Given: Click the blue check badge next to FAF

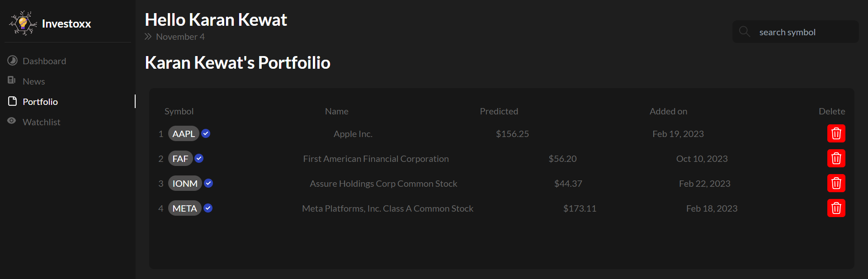Looking at the screenshot, I should (199, 158).
